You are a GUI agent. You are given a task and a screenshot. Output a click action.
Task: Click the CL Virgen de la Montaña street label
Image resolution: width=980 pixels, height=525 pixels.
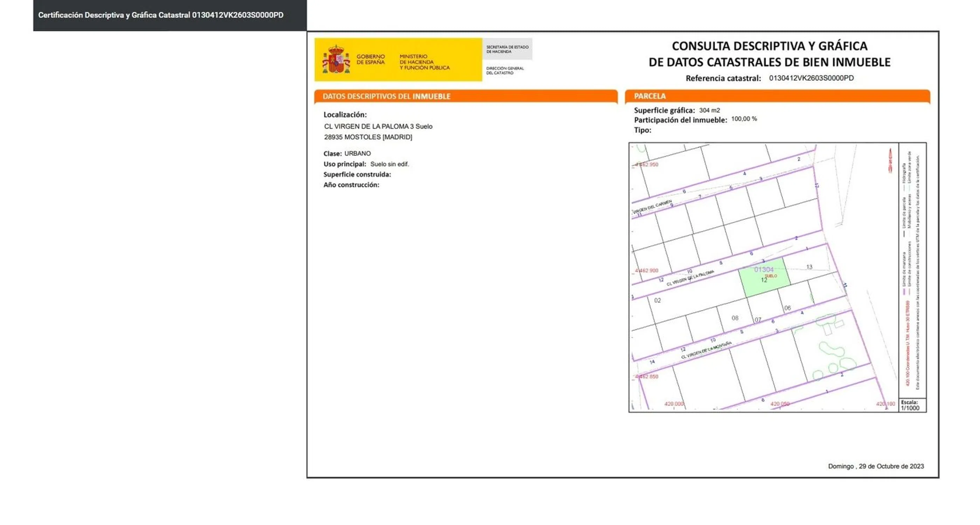pos(706,350)
